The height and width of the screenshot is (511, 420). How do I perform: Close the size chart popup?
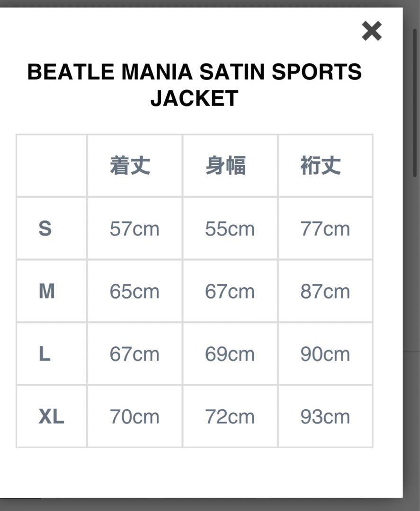[x=371, y=32]
